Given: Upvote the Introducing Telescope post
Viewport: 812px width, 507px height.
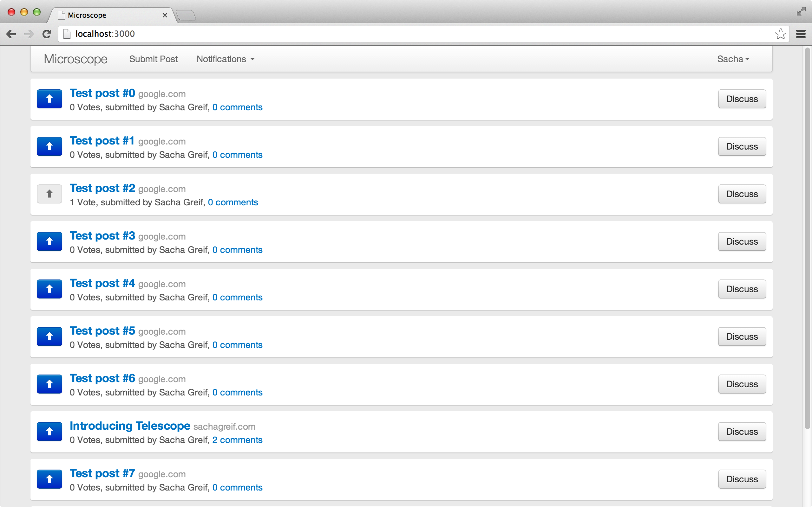Looking at the screenshot, I should click(49, 432).
